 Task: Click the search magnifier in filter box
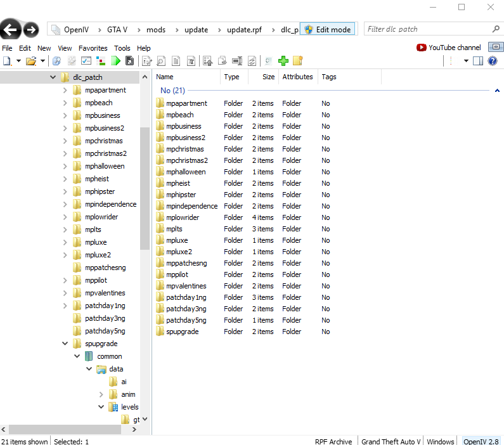pos(496,29)
